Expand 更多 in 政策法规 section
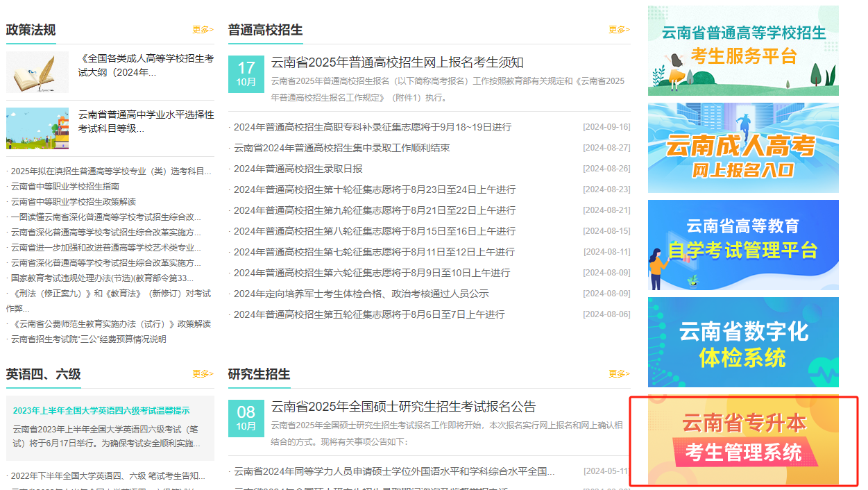This screenshot has height=490, width=868. click(x=203, y=30)
